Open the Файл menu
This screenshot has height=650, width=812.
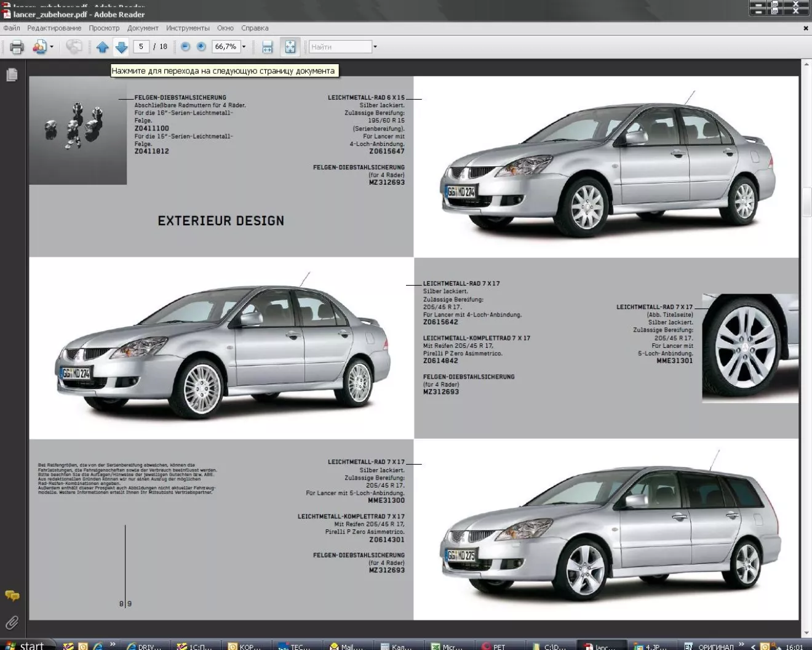[12, 28]
